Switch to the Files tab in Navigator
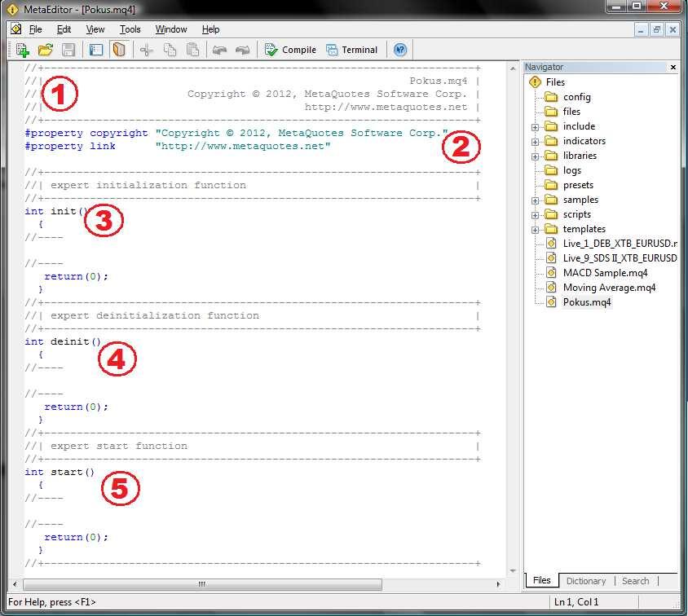 pos(541,580)
